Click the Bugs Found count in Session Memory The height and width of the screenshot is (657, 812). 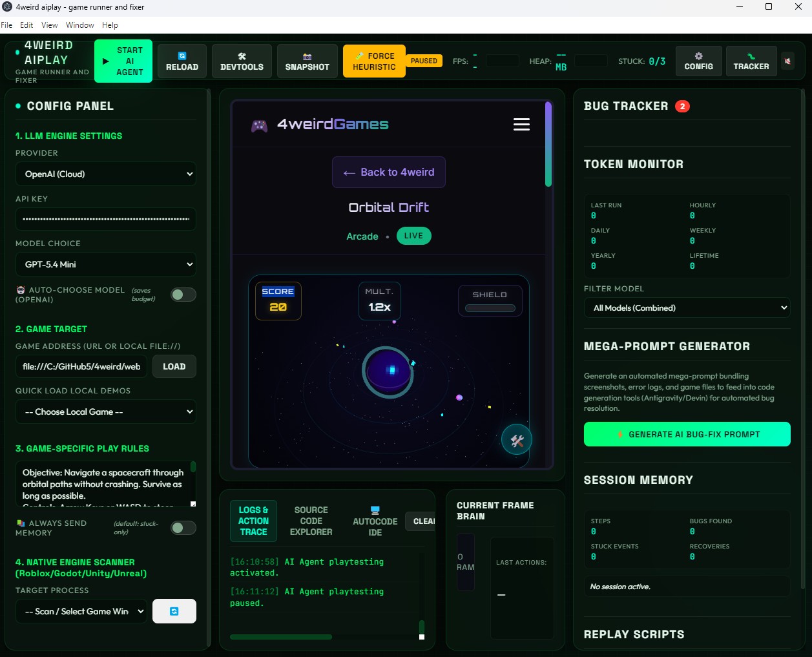692,531
